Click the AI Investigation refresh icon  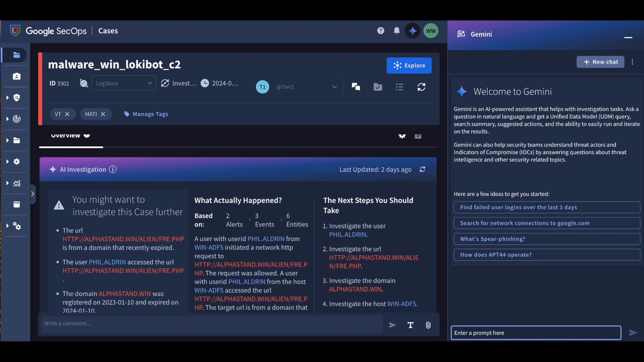[x=422, y=169]
